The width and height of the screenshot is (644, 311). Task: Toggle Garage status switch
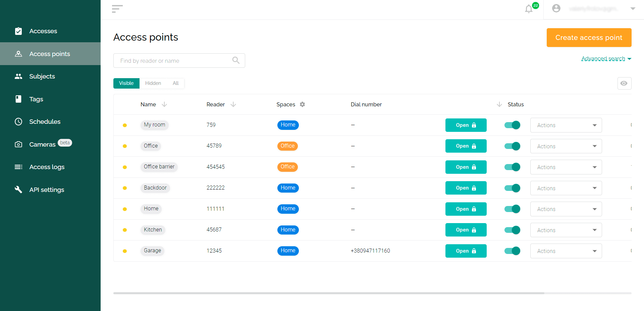(512, 251)
